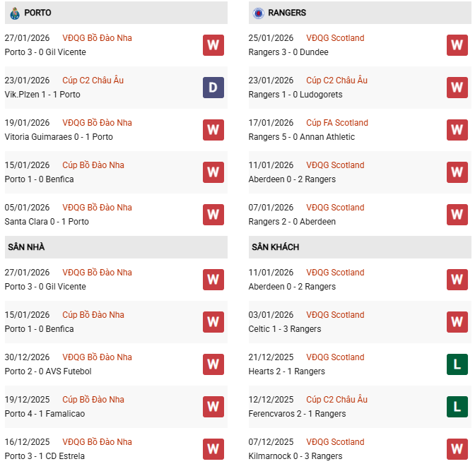Open Rangers 3 - 0 Dundee match

[x=286, y=52]
